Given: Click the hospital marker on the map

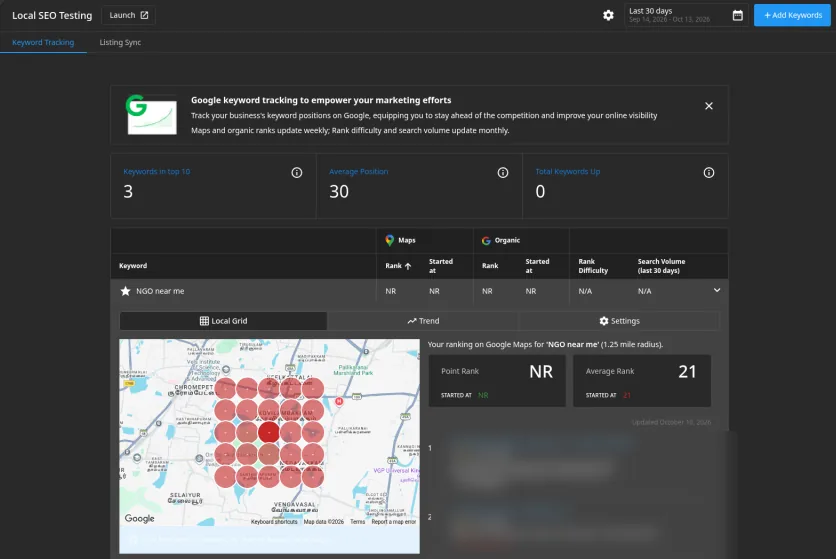Looking at the screenshot, I should [x=339, y=401].
